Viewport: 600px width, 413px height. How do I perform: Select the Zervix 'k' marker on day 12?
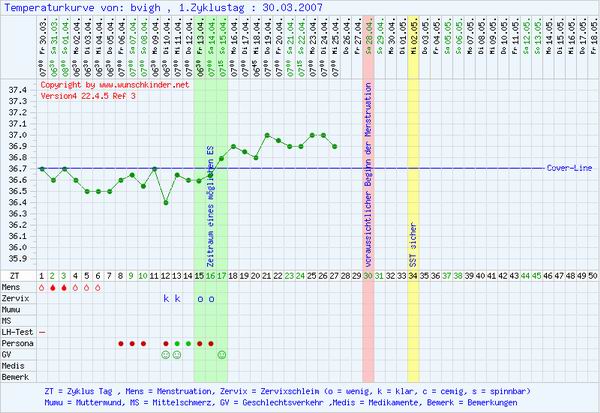pos(165,298)
